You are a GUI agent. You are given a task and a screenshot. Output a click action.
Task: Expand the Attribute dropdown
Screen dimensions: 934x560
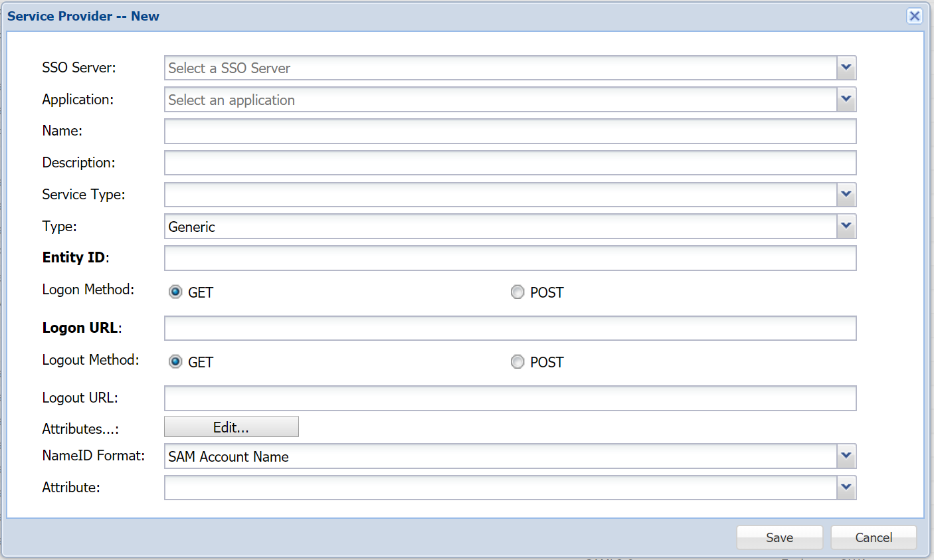(x=846, y=488)
